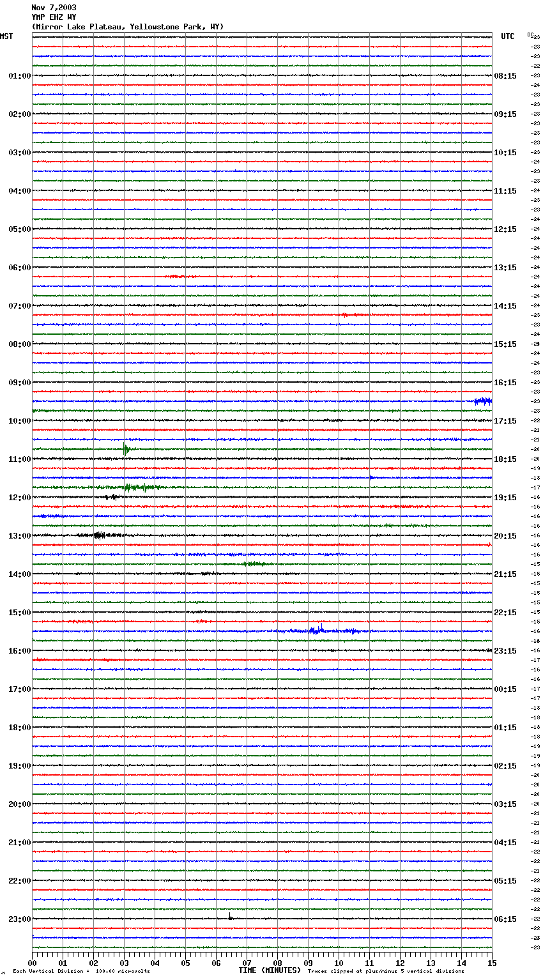The height and width of the screenshot is (980, 543).
Task: Select the station code "YMP EHZ WY"
Action: point(54,17)
